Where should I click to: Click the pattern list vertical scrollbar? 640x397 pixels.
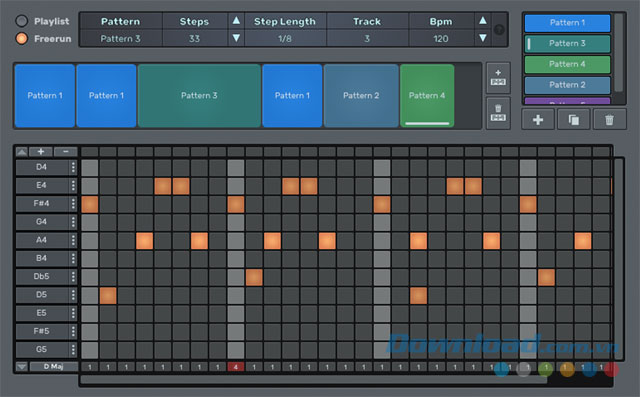pos(619,52)
